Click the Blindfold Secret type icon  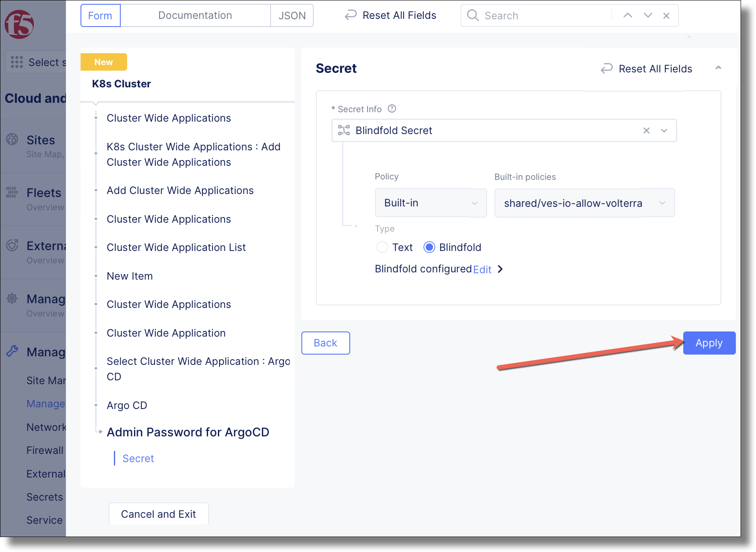344,130
